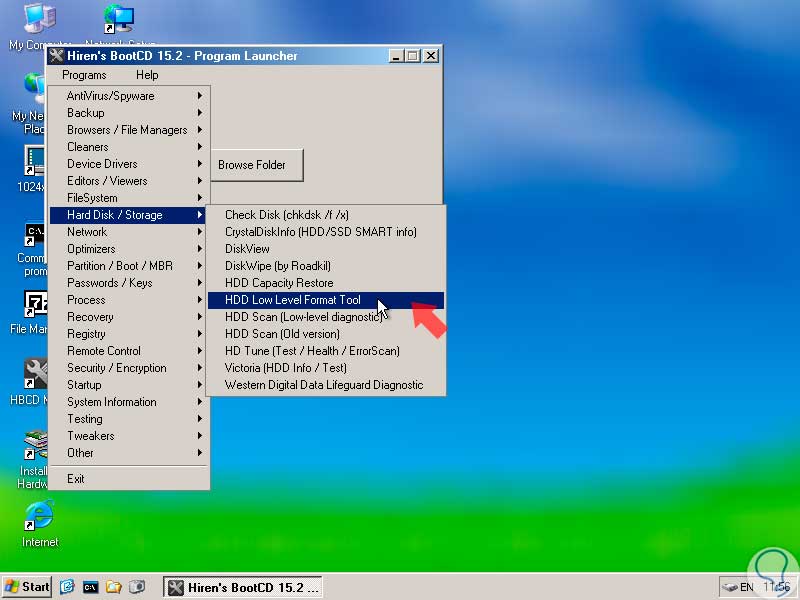Launch HD Tune (Test / Health / ErrorScan)
This screenshot has height=600, width=800.
pos(326,351)
